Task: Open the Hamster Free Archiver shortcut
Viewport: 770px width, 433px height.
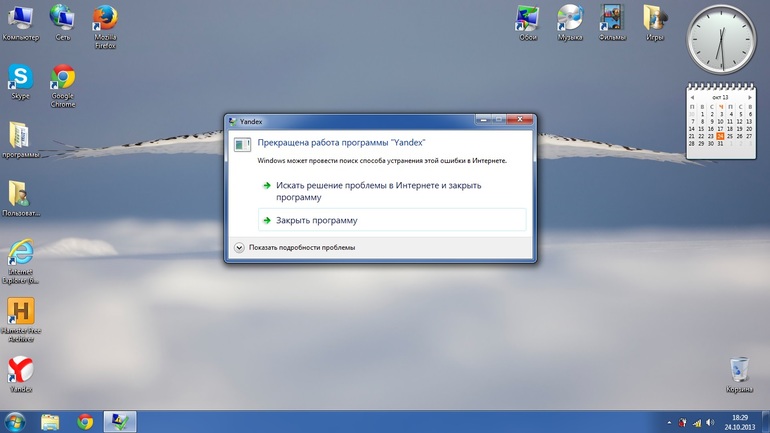Action: [x=20, y=312]
